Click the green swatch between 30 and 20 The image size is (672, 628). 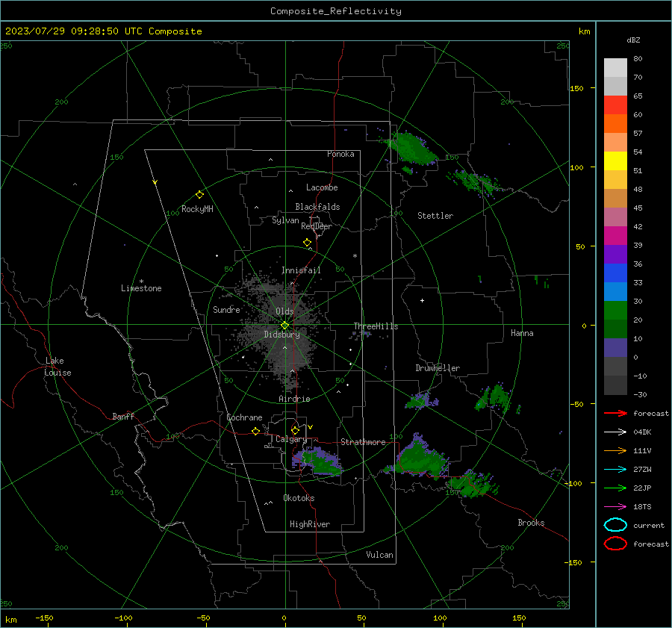[x=615, y=311]
